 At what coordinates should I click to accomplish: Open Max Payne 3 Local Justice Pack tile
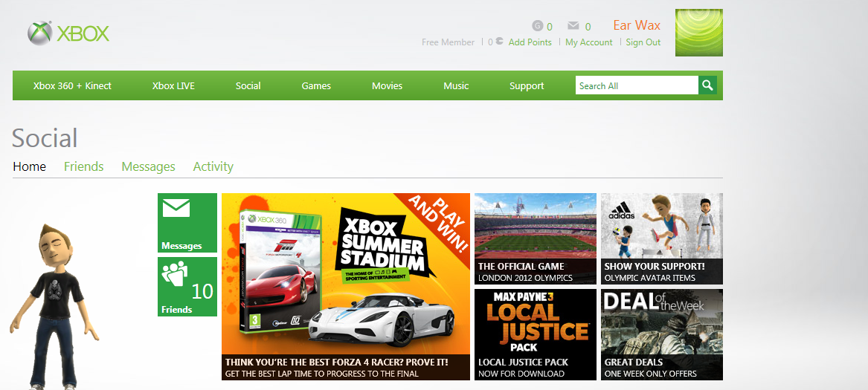click(536, 334)
